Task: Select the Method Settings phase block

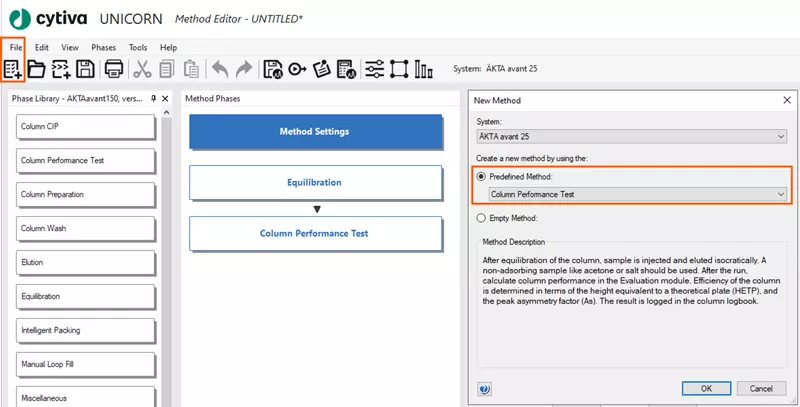Action: coord(315,132)
